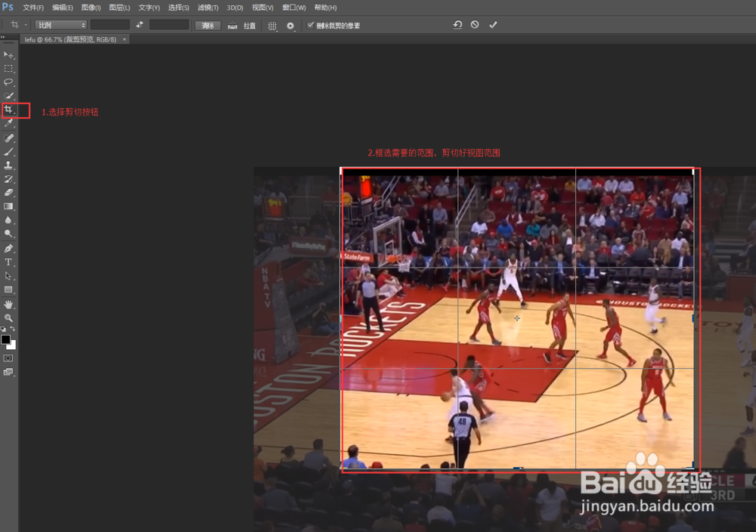Select the Dodge tool
The image size is (756, 532).
[x=8, y=234]
